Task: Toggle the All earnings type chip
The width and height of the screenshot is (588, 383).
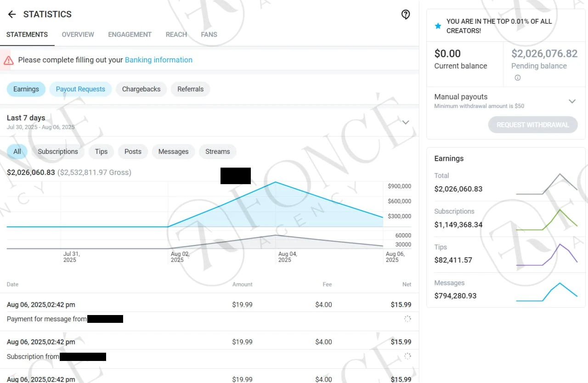Action: click(x=17, y=152)
